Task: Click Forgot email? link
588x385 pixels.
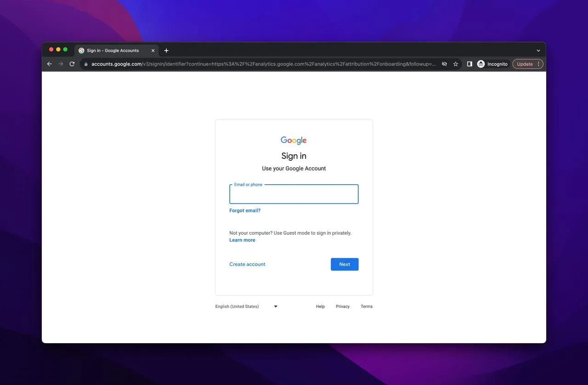Action: [x=245, y=210]
